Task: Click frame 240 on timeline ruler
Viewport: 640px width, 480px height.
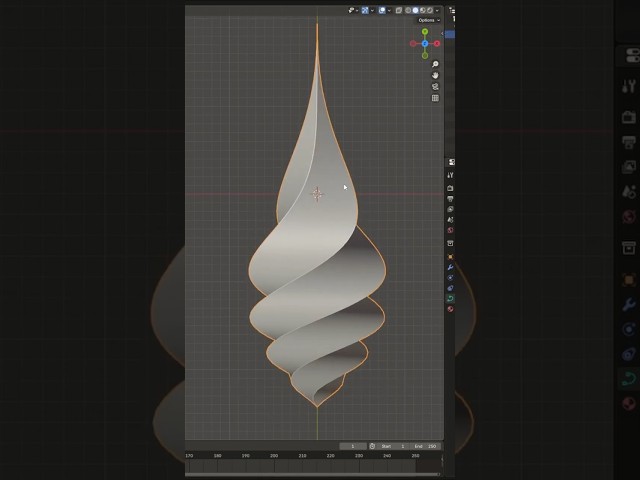Action: [x=387, y=456]
